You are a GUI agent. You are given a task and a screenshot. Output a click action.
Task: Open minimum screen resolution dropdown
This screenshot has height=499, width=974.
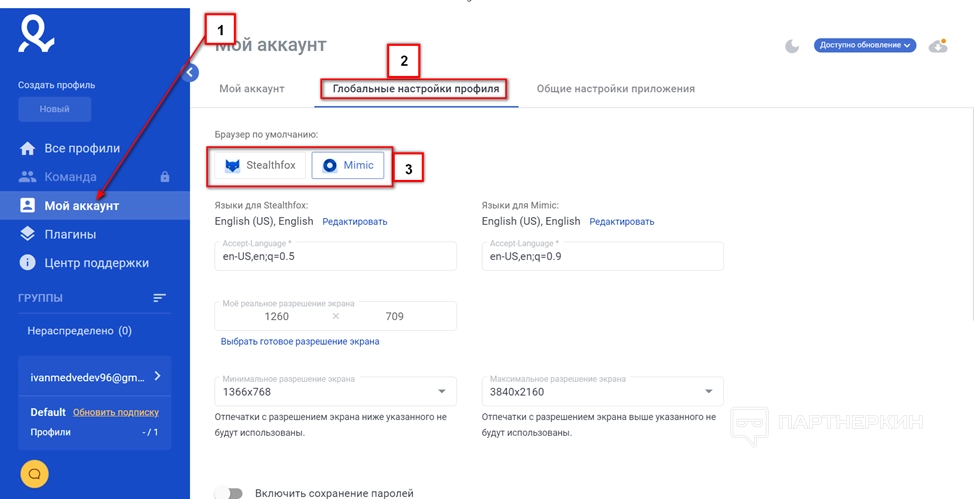(336, 392)
